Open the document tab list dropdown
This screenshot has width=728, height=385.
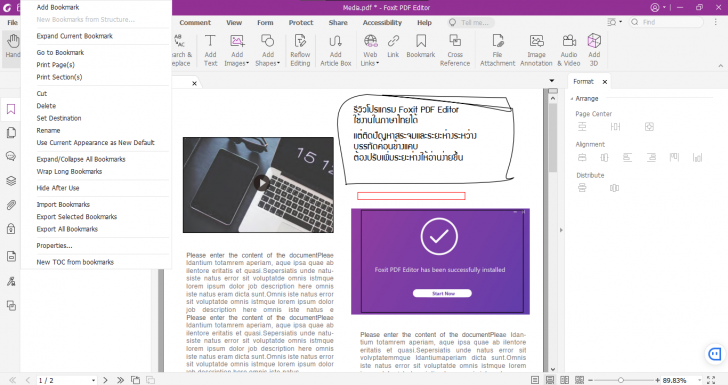click(552, 81)
